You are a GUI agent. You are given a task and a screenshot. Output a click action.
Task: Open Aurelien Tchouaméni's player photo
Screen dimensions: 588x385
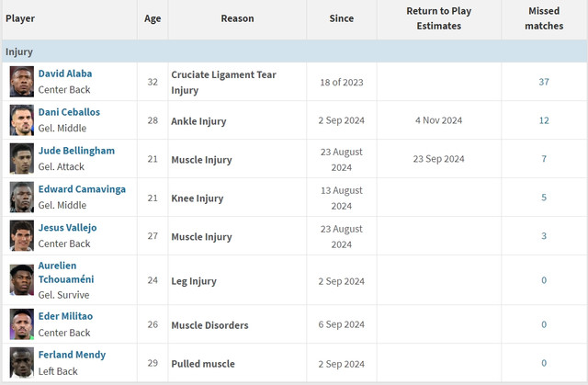(22, 280)
